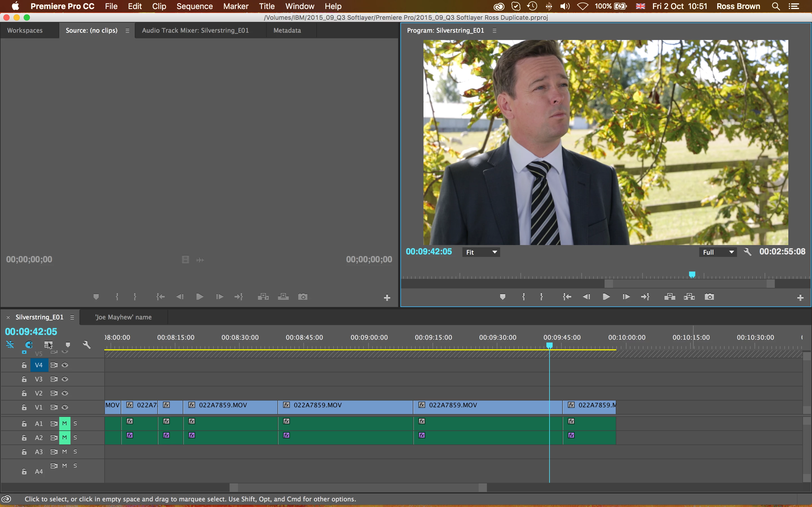
Task: Click the Extract button in Program monitor
Action: point(689,297)
